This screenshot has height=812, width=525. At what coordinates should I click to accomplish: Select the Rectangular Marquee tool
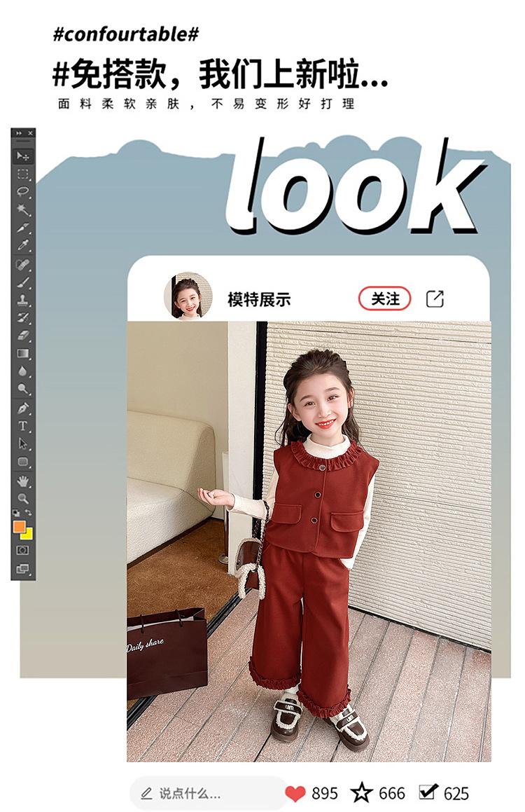(23, 174)
